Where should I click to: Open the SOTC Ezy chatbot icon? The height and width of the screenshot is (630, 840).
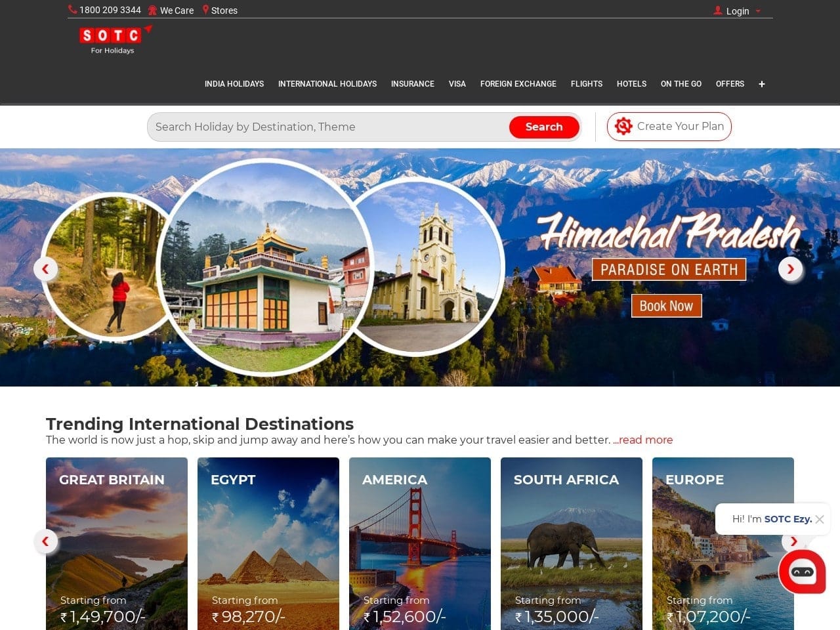click(x=802, y=572)
